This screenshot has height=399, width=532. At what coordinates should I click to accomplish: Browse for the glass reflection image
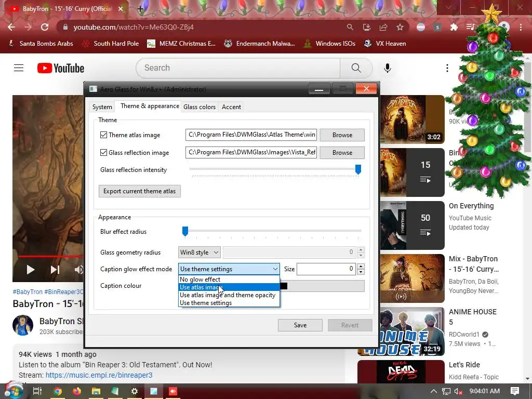pos(342,153)
